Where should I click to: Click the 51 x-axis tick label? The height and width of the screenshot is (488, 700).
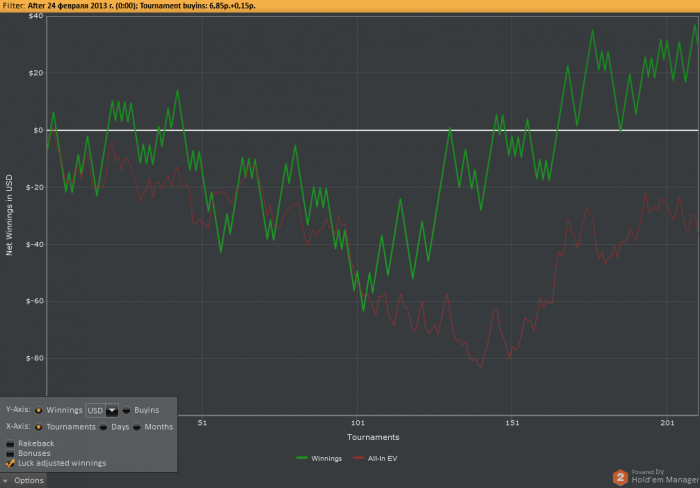coord(202,423)
